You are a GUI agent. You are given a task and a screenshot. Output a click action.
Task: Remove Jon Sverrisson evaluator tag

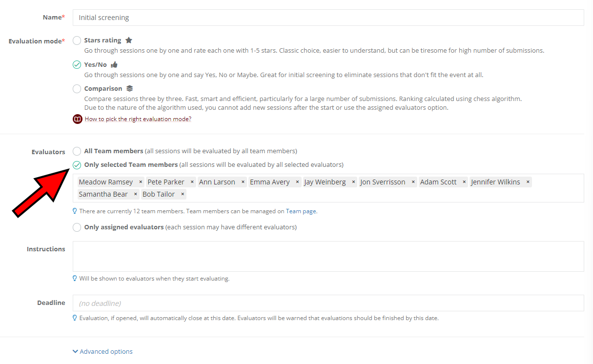pyautogui.click(x=413, y=182)
